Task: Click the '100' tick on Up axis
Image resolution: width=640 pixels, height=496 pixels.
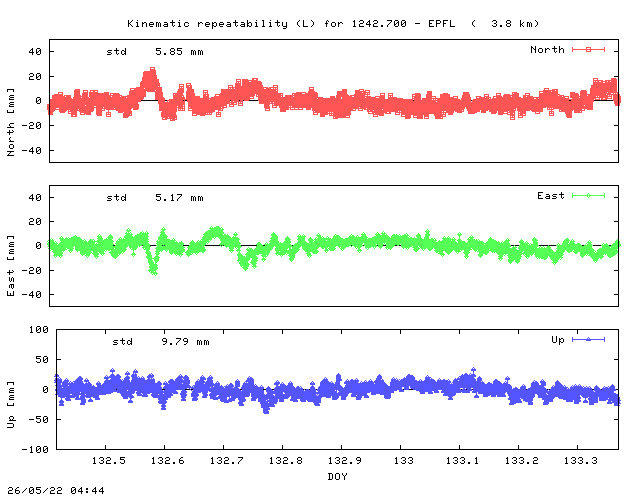Action: click(x=39, y=330)
